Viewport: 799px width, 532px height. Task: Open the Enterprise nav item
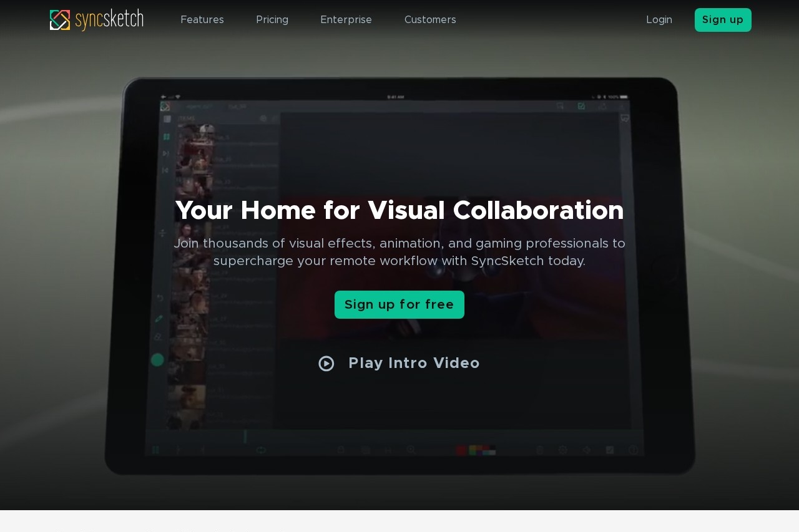tap(346, 20)
